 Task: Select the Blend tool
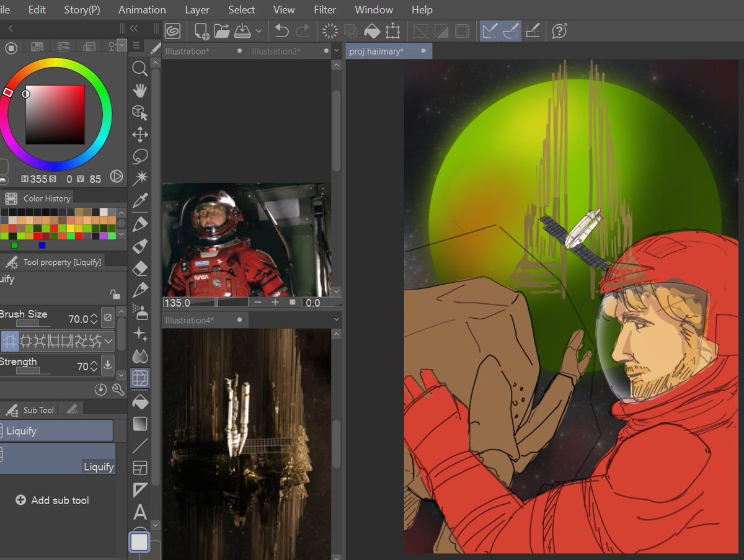[140, 356]
